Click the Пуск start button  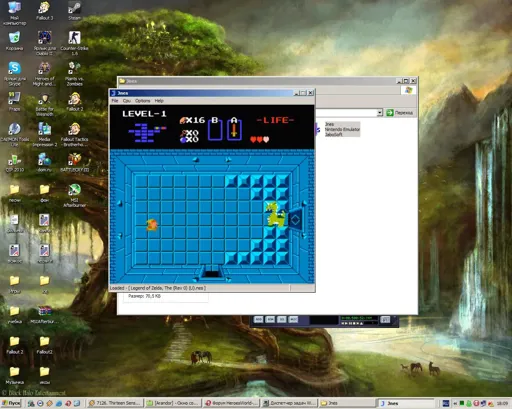click(x=11, y=403)
